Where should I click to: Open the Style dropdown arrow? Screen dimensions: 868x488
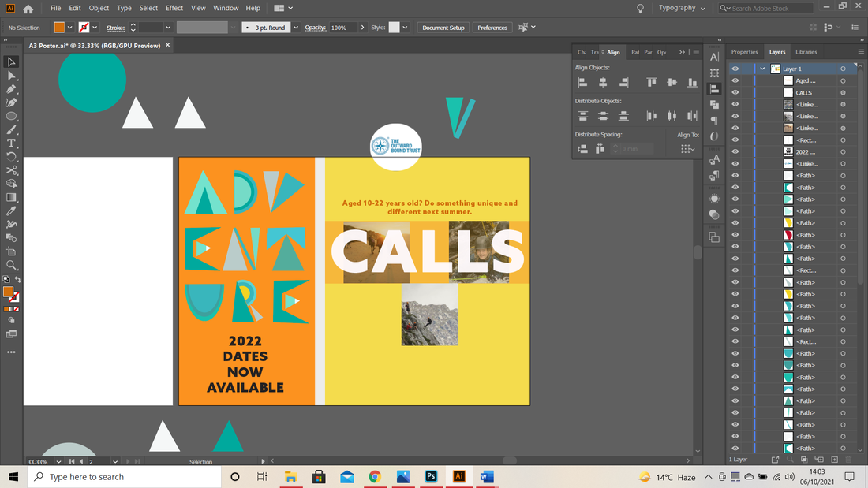pos(406,28)
